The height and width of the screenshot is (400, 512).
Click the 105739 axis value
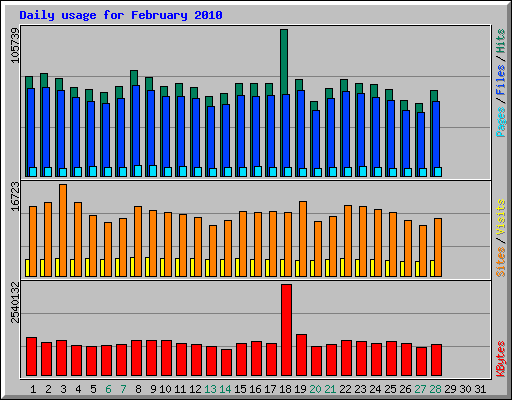[15, 45]
